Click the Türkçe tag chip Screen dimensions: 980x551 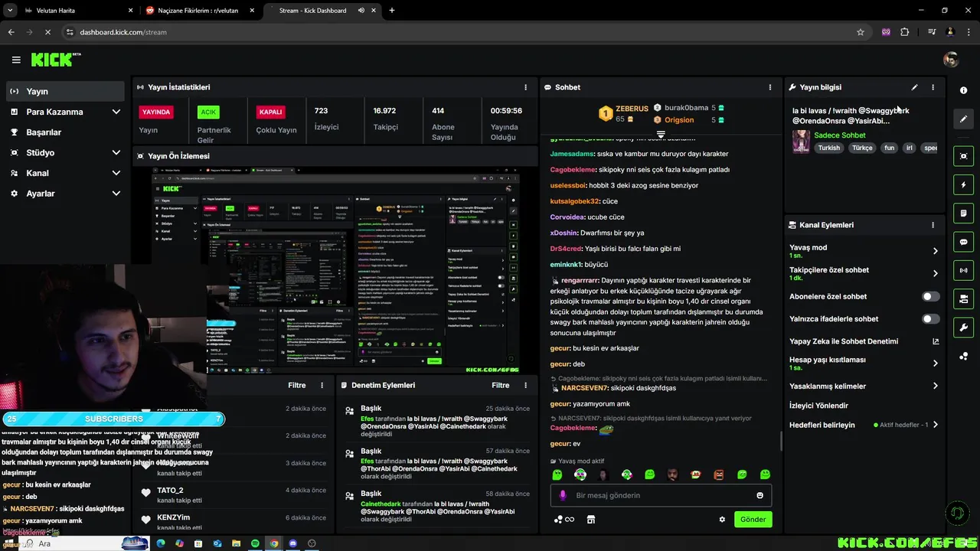[x=862, y=148]
